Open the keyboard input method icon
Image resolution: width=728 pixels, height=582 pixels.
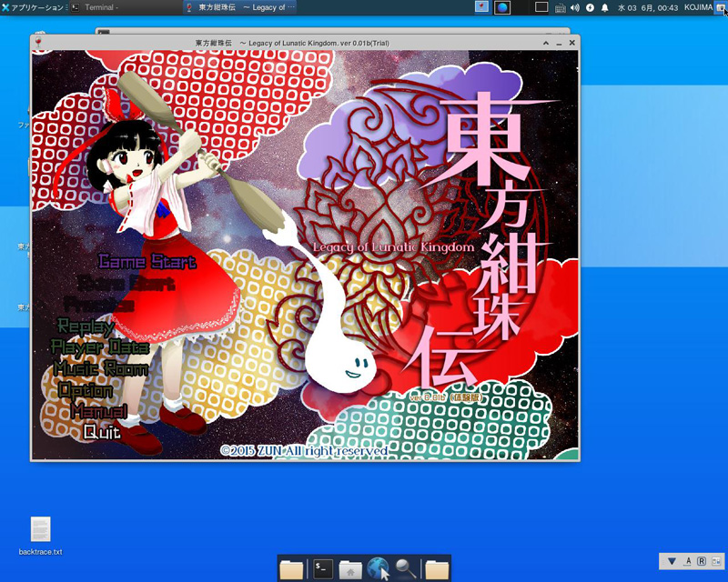[560, 8]
